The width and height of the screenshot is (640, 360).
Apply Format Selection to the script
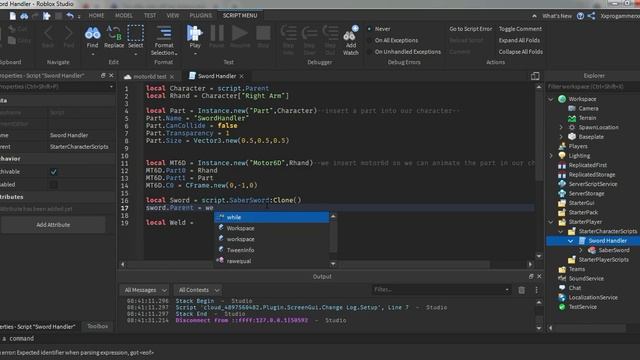click(x=164, y=40)
